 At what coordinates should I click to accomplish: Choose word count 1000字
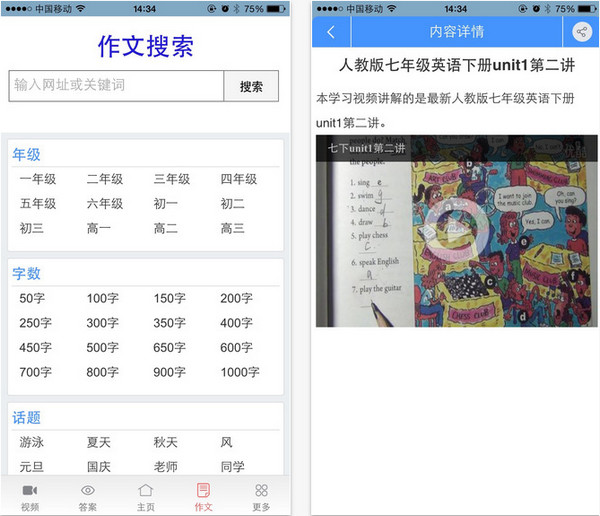pyautogui.click(x=240, y=372)
